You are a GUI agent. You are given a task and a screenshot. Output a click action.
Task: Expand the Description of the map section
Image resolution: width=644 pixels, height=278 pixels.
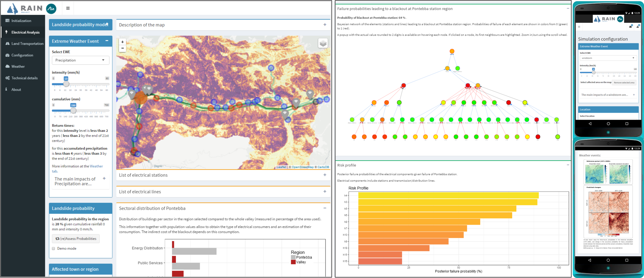point(325,25)
